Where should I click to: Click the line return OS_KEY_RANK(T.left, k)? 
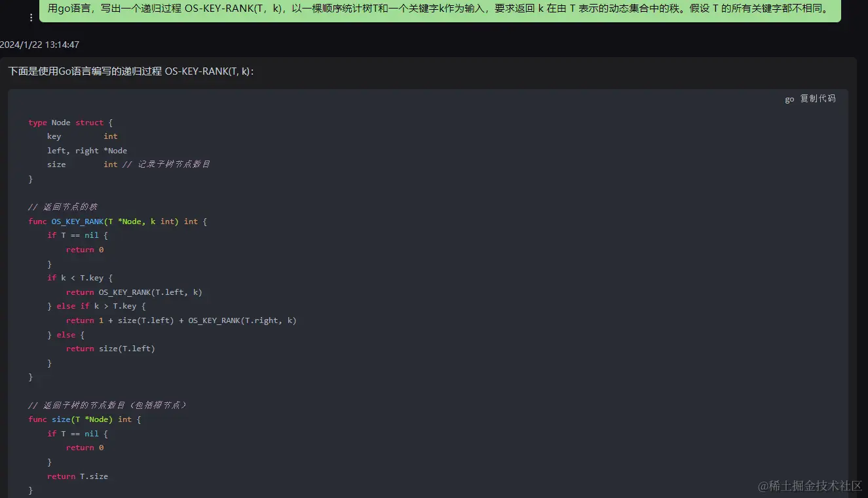click(134, 292)
